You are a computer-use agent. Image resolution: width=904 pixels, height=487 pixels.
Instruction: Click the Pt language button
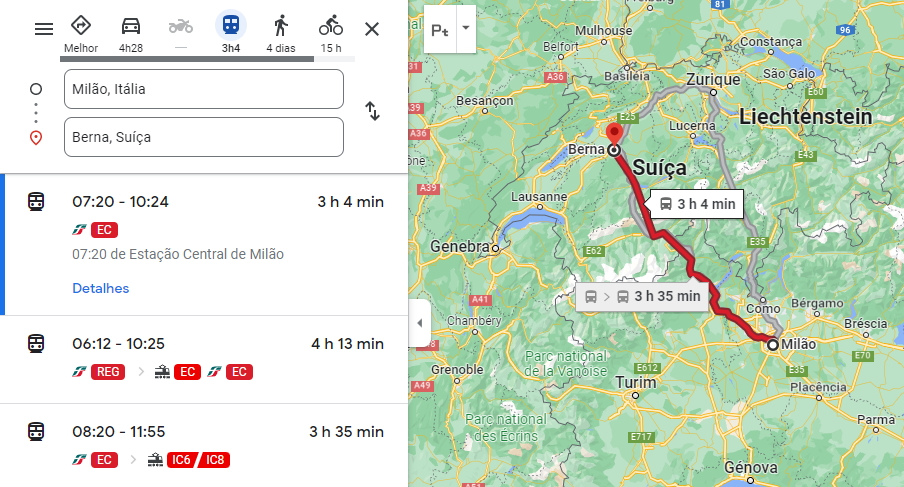(439, 30)
